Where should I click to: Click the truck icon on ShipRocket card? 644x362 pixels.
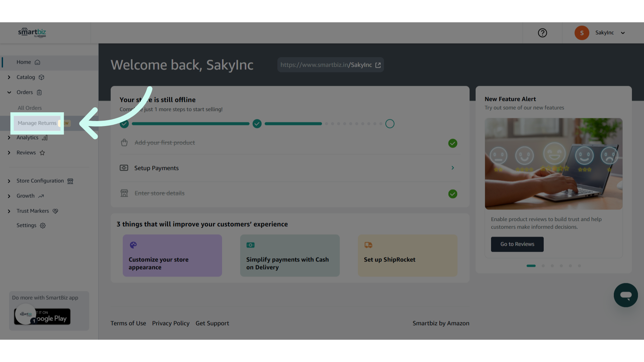coord(368,245)
